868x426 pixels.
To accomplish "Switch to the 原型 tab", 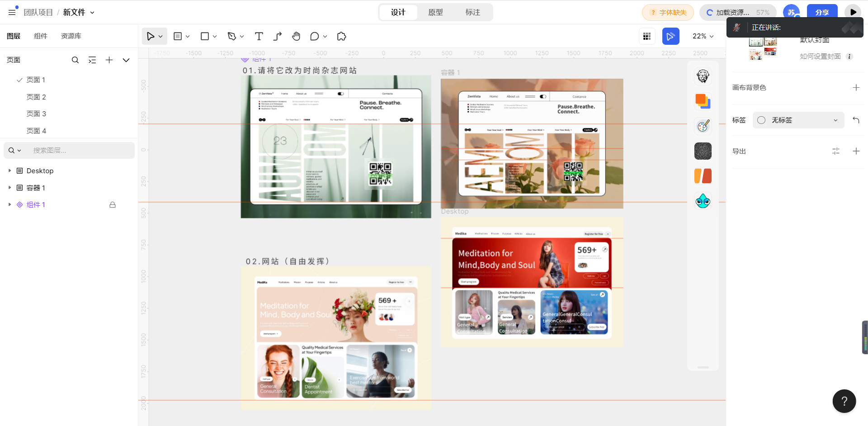I will [436, 12].
